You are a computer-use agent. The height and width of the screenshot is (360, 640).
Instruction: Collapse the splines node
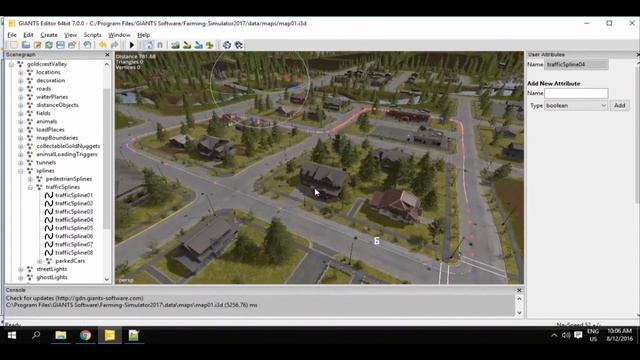(x=20, y=171)
